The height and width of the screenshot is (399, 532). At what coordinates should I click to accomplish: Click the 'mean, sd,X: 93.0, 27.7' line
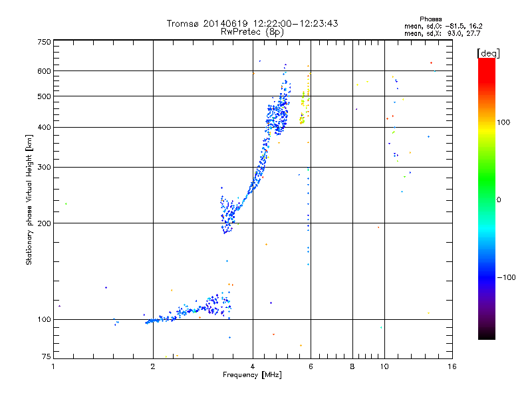(442, 33)
